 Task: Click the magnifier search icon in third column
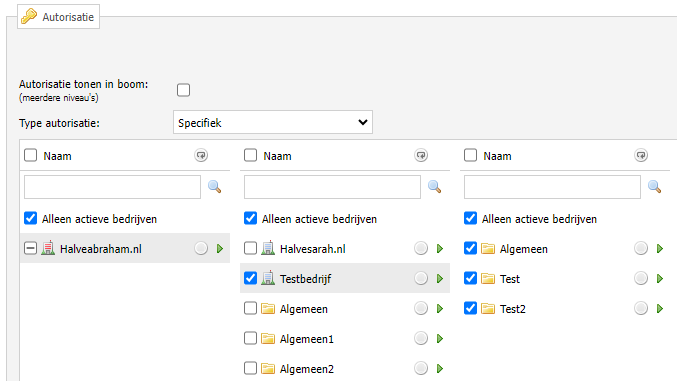pos(655,187)
